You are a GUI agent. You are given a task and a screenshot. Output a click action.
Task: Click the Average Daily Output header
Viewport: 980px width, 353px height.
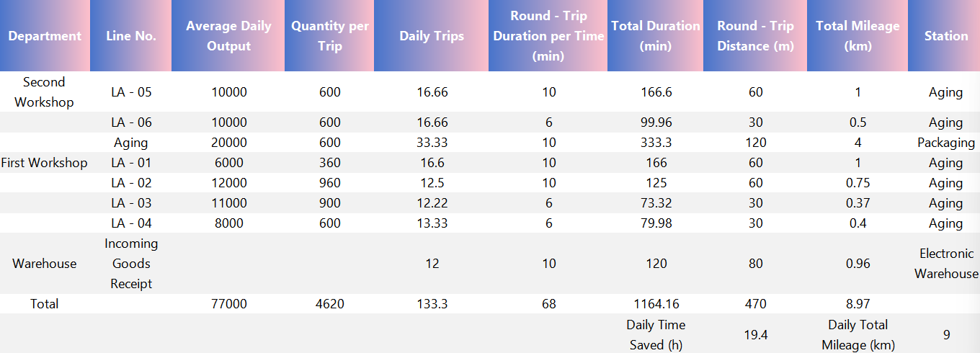tap(228, 36)
